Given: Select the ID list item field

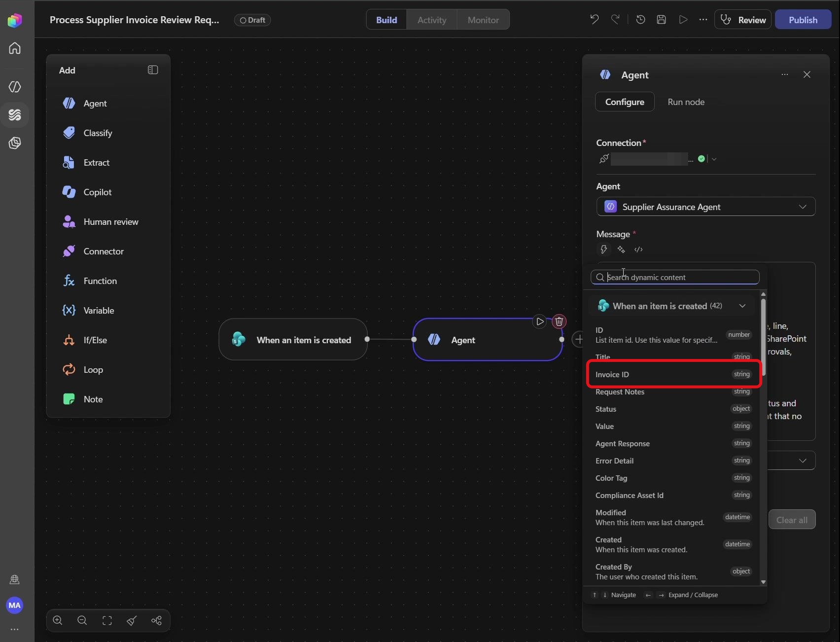Looking at the screenshot, I should pos(674,335).
